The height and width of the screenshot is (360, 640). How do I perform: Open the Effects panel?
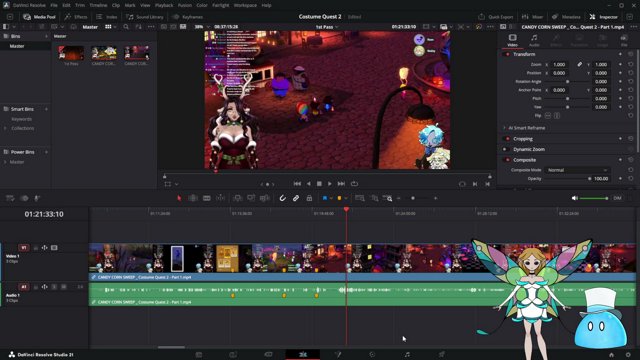[76, 17]
